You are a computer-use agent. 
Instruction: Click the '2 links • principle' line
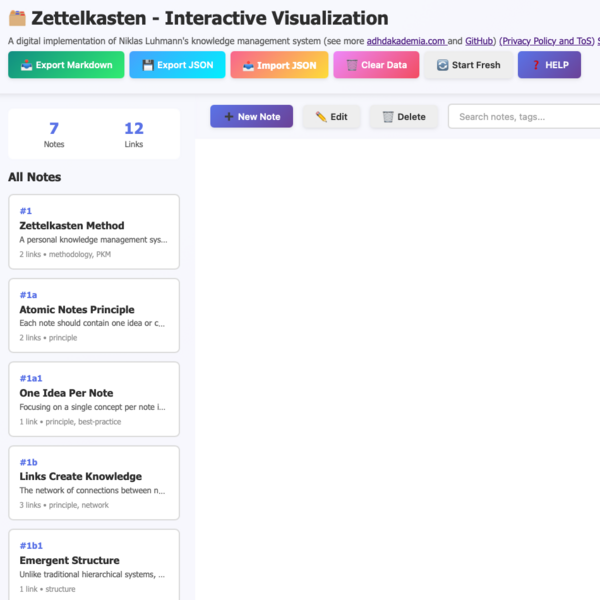coord(48,338)
